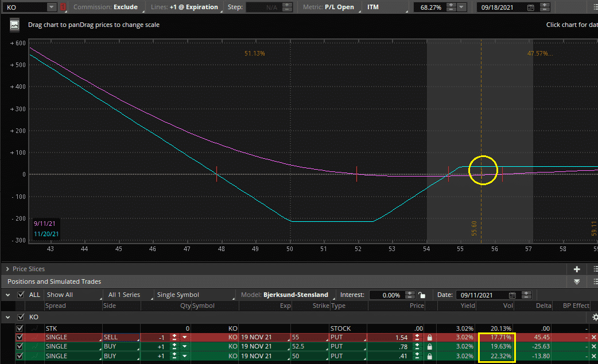The height and width of the screenshot is (364, 598).
Task: Sort by the Spread column header
Action: [56, 306]
